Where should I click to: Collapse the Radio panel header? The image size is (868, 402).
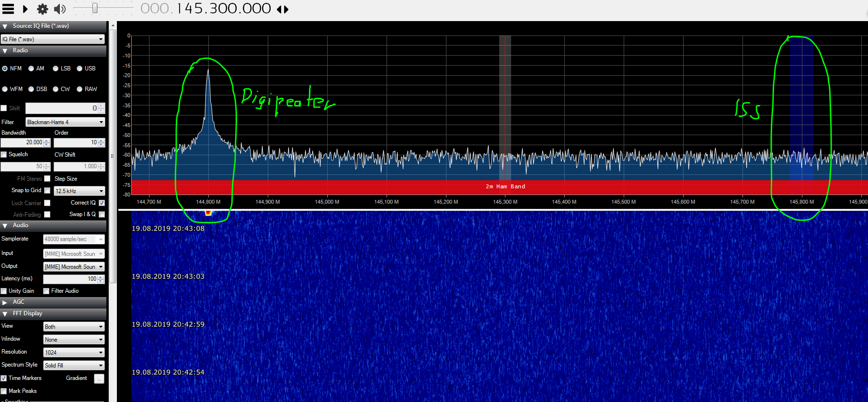pos(53,51)
